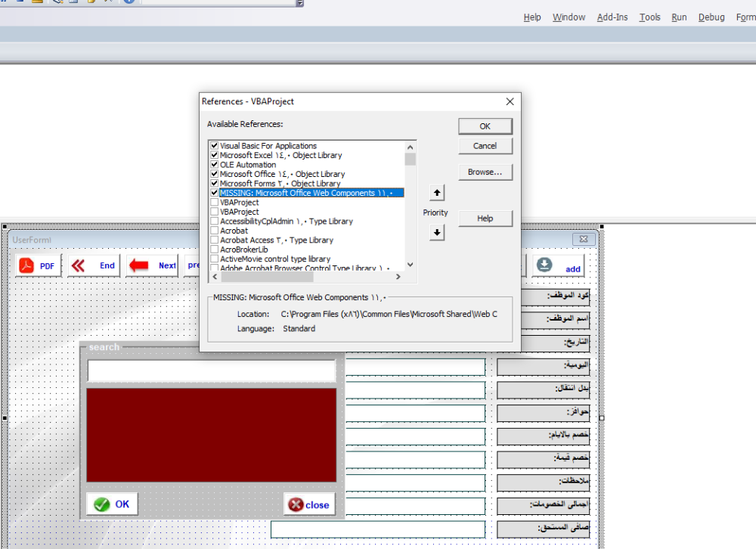Uncheck Microsoft Forms Object Library reference

pos(215,183)
